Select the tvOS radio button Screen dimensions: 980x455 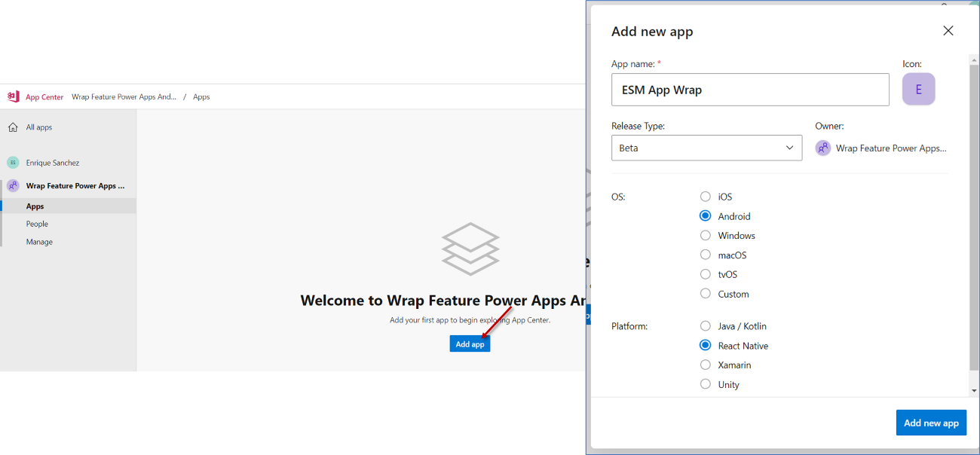point(706,274)
